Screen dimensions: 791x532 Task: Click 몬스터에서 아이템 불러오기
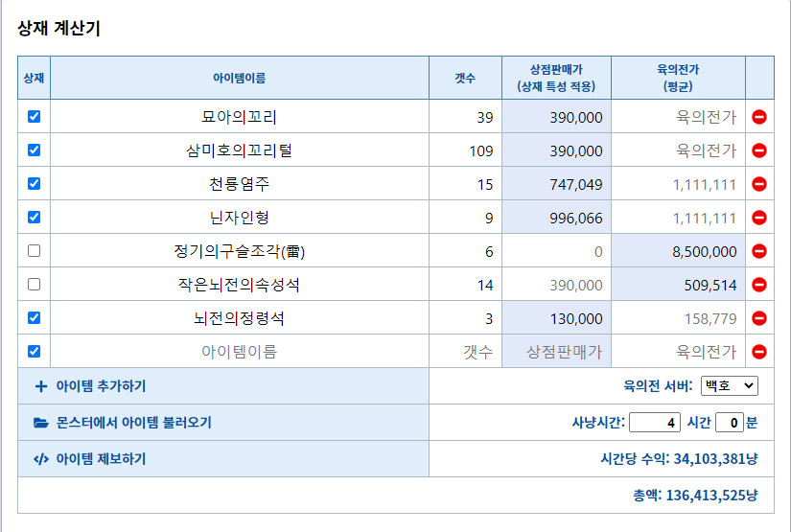click(123, 423)
